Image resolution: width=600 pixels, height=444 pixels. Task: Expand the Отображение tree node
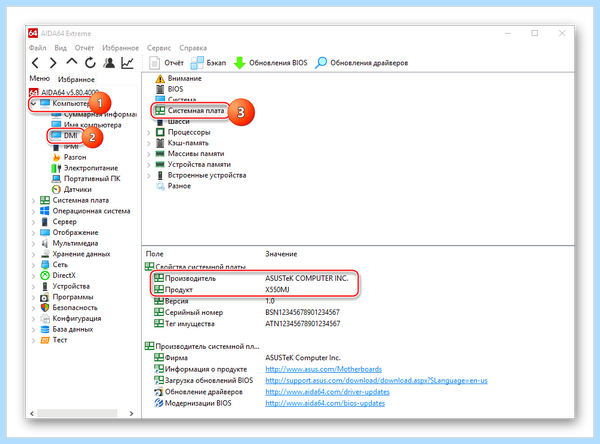[x=34, y=233]
